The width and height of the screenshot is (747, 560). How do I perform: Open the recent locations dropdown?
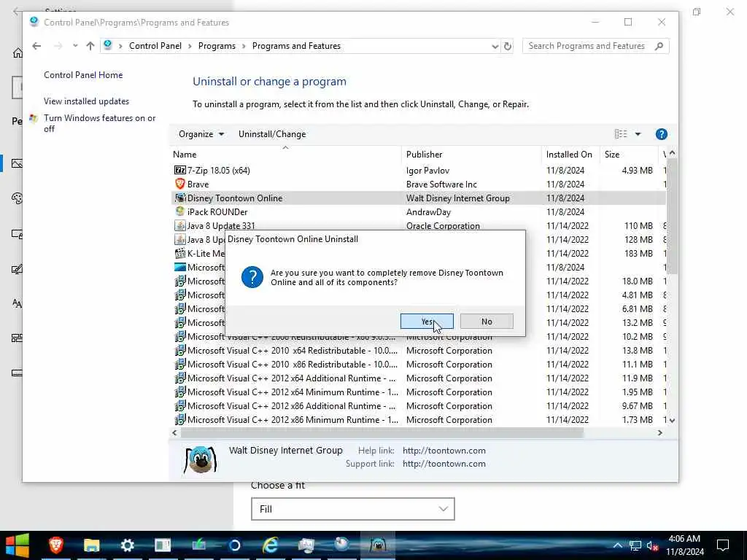(x=75, y=46)
